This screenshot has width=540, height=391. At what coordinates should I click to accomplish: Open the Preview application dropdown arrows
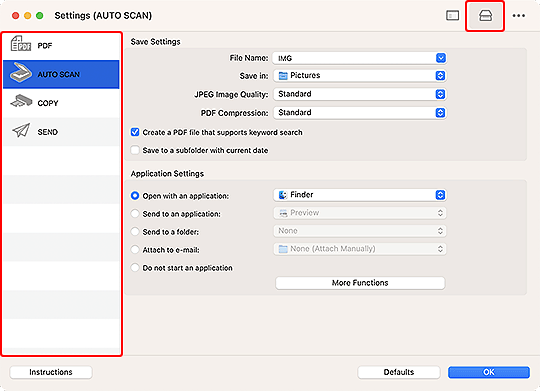(440, 213)
